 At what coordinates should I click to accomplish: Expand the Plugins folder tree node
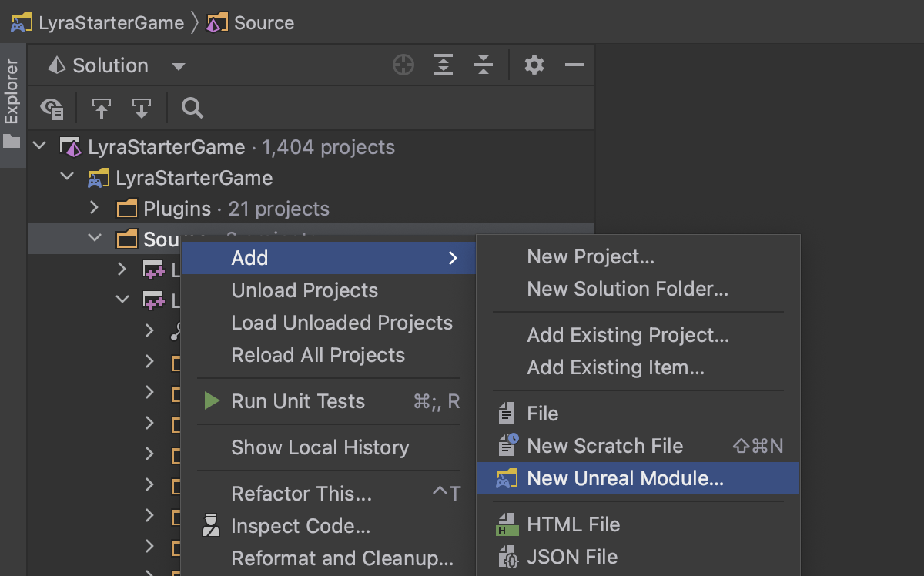(95, 208)
